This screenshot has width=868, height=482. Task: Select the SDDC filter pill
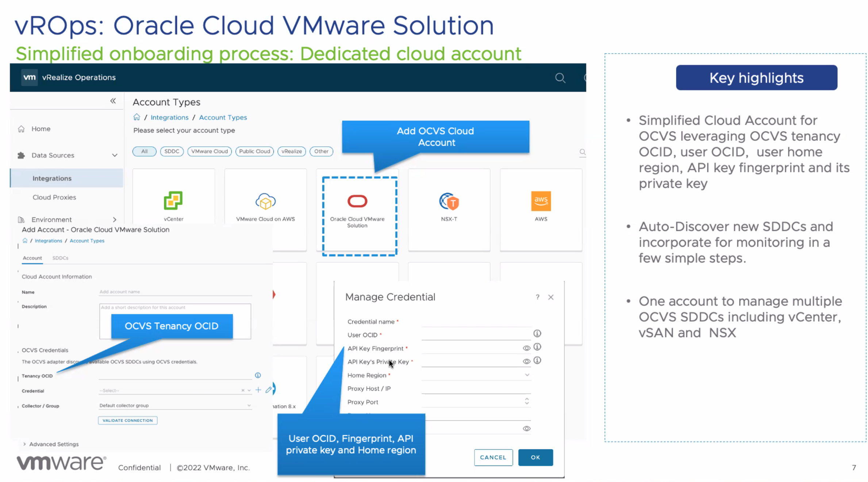coord(172,151)
